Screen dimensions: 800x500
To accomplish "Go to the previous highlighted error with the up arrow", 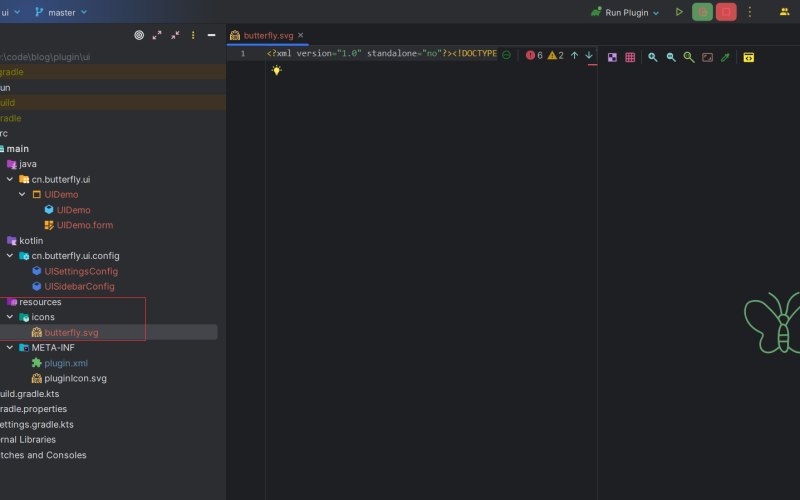I will coord(574,55).
